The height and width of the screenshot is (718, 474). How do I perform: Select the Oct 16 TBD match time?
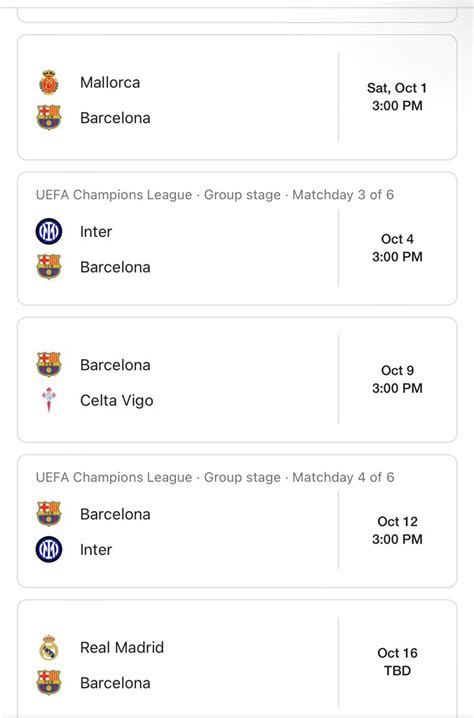397,662
